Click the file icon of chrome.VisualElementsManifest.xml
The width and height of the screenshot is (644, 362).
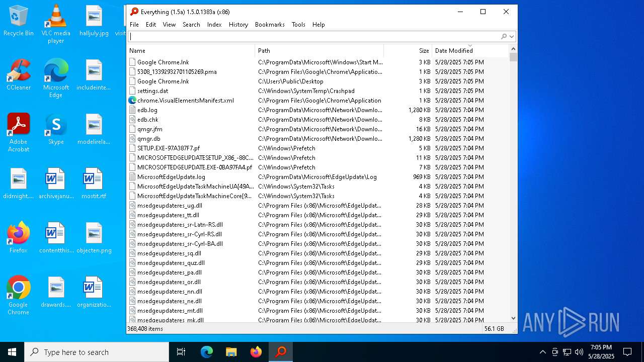132,101
